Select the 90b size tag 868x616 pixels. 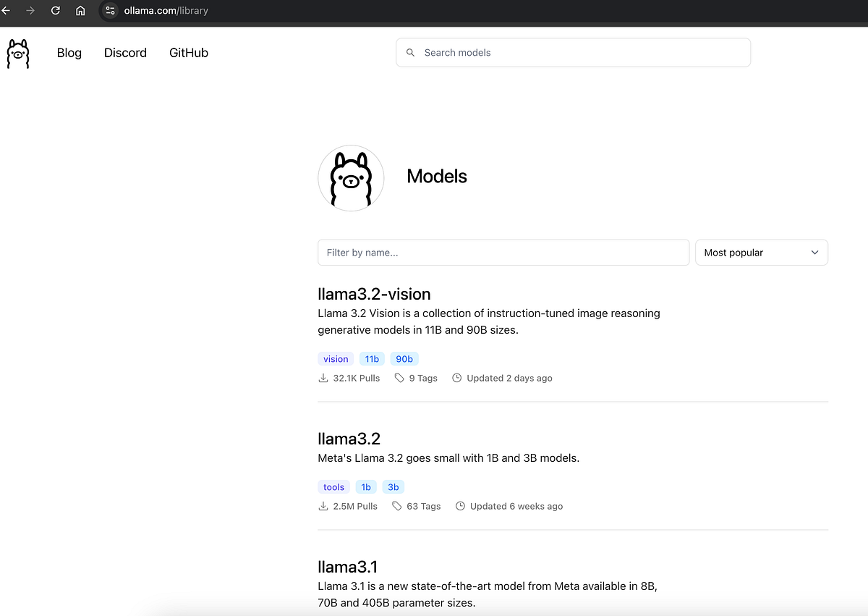[x=404, y=358]
